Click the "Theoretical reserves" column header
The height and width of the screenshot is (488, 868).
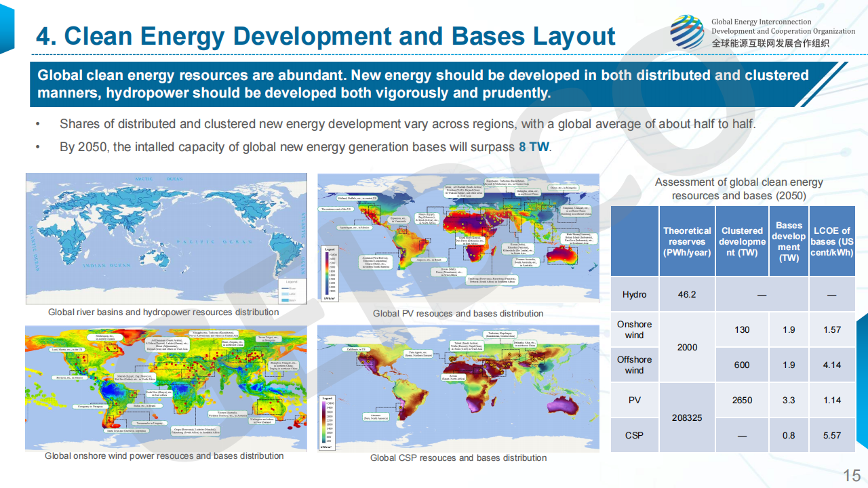click(x=687, y=241)
